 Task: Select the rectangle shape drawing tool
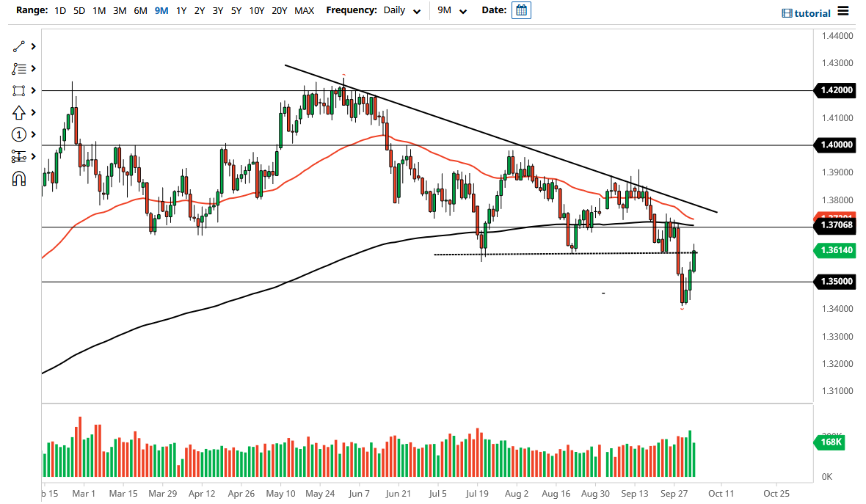coord(19,90)
